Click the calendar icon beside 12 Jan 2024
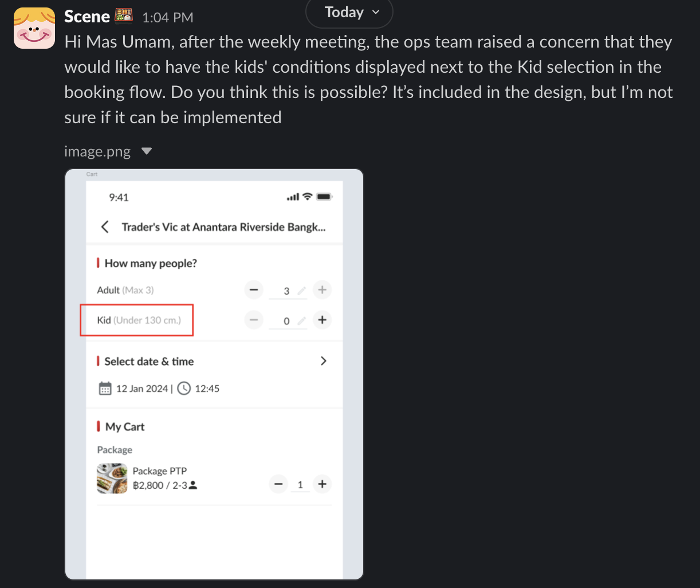This screenshot has width=700, height=588. pyautogui.click(x=105, y=389)
